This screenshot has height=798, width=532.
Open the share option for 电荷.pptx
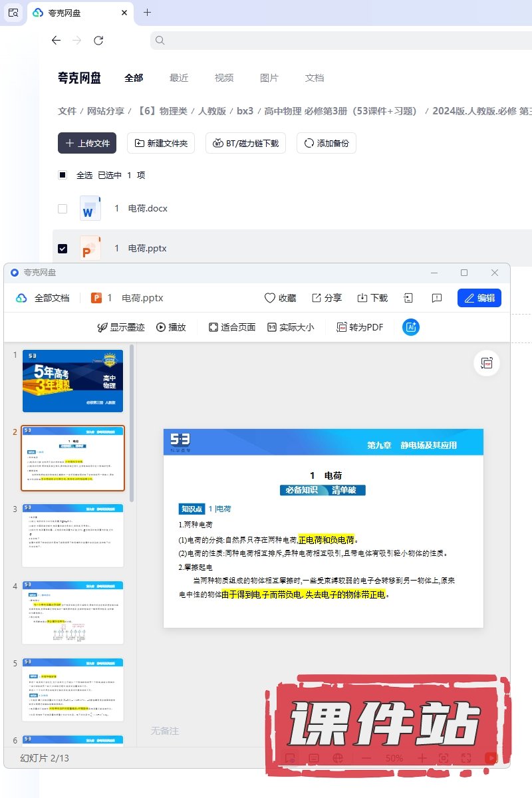(327, 298)
